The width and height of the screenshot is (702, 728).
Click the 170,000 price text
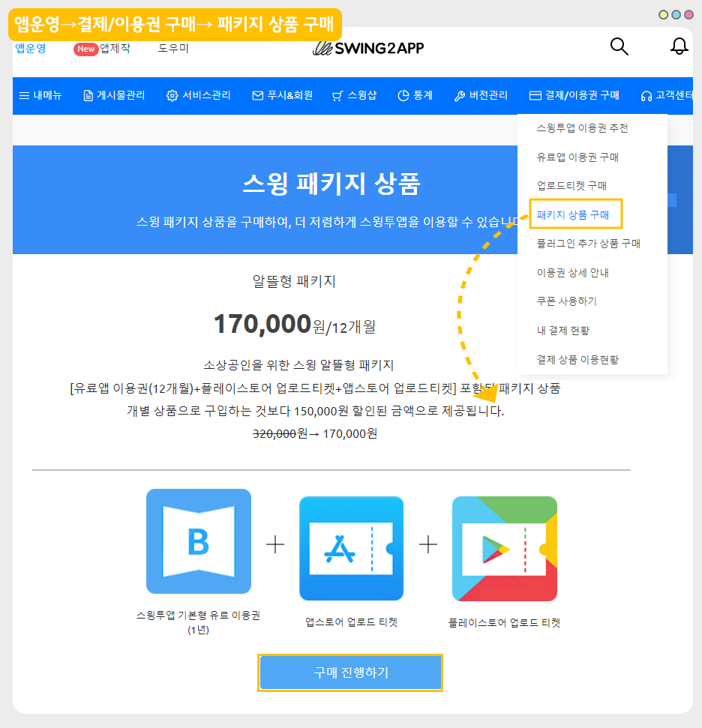point(262,324)
